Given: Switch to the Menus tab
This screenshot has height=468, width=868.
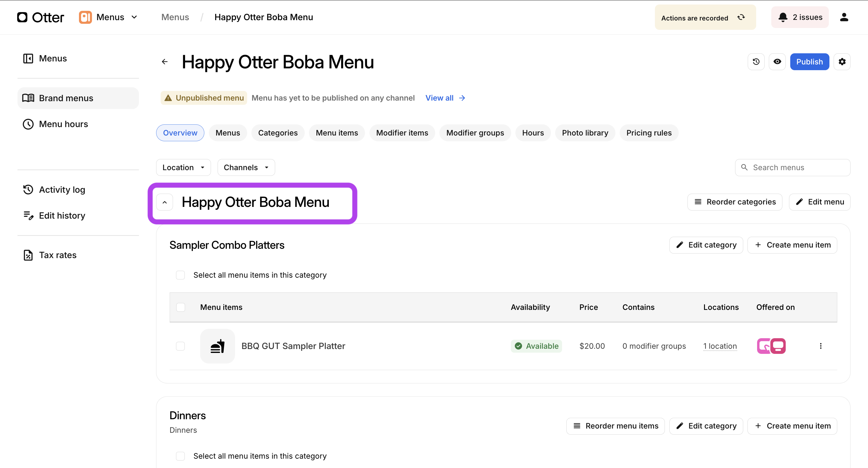Looking at the screenshot, I should (228, 133).
